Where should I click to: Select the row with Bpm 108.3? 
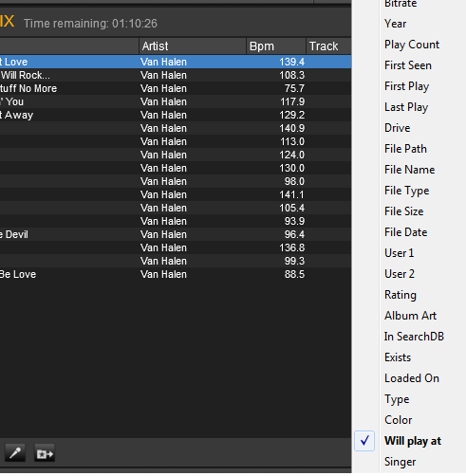click(x=176, y=75)
